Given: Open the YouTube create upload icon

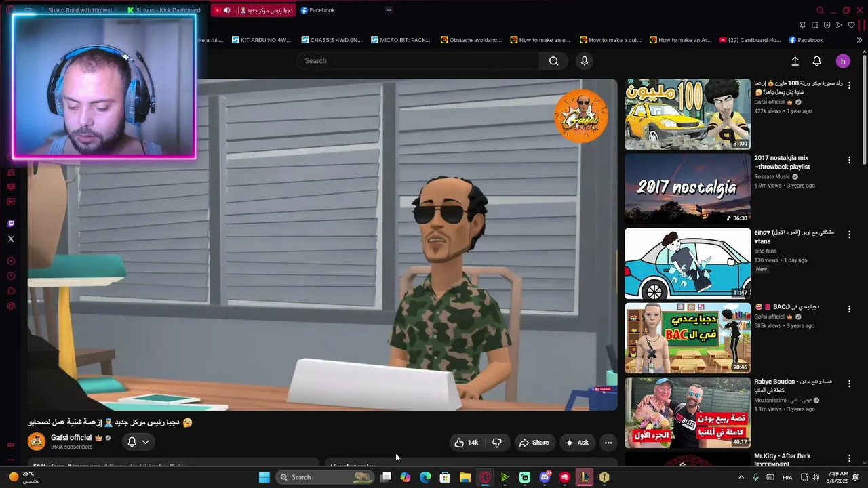Looking at the screenshot, I should coord(795,61).
